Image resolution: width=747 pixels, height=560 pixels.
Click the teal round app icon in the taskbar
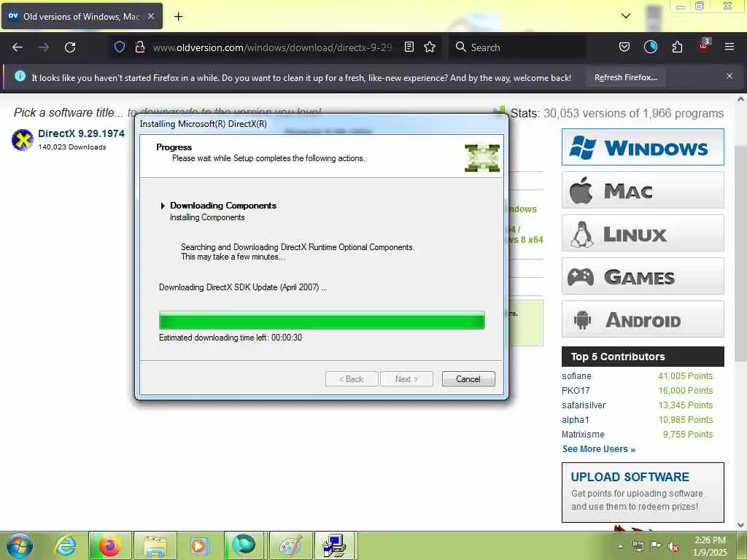point(245,545)
